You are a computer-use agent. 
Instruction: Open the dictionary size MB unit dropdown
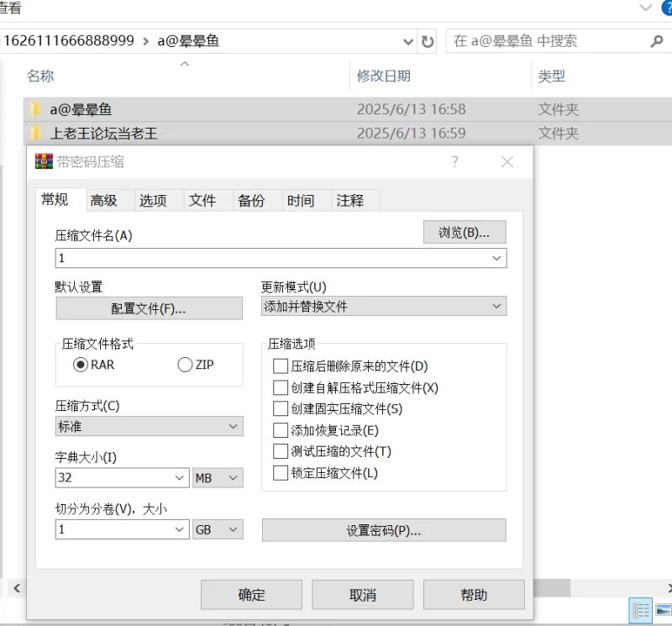218,477
